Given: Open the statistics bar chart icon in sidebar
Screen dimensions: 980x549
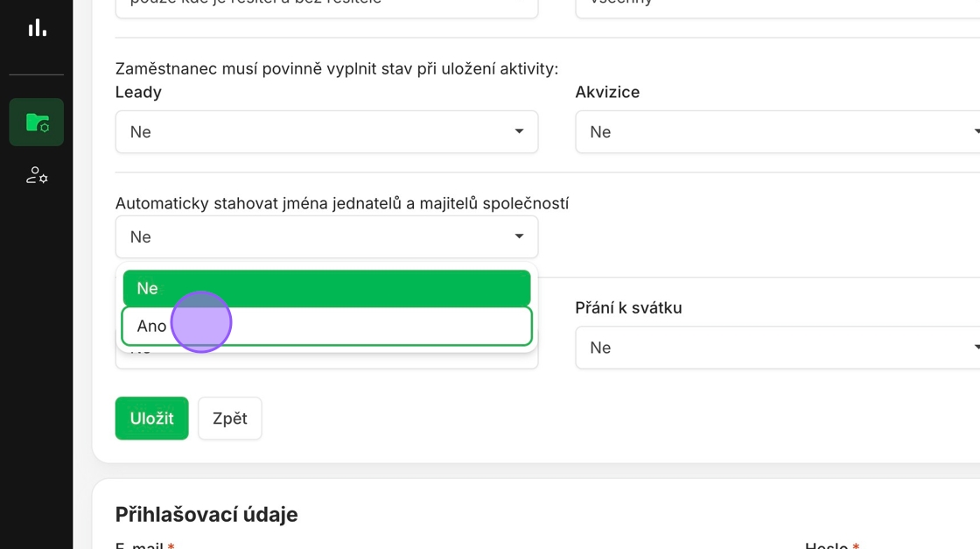Looking at the screenshot, I should pos(37,28).
